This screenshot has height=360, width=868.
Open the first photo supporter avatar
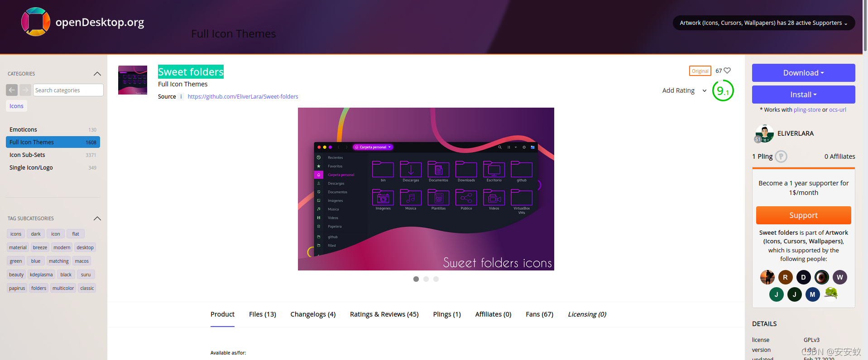(x=767, y=277)
